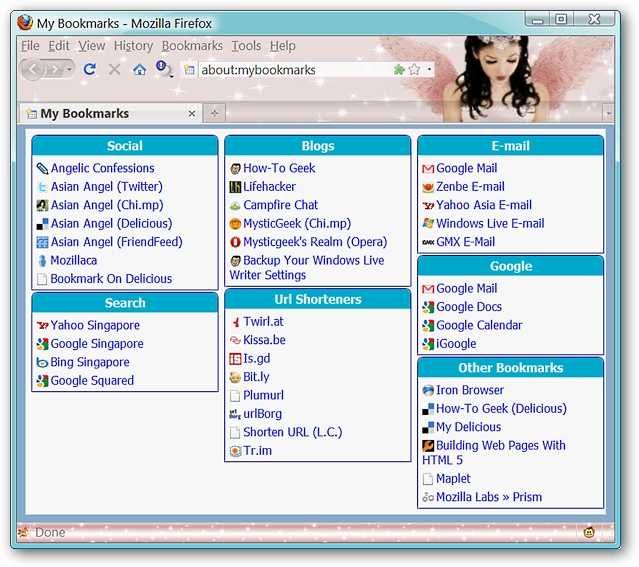
Task: Open the urlBorg link
Action: coord(262,414)
